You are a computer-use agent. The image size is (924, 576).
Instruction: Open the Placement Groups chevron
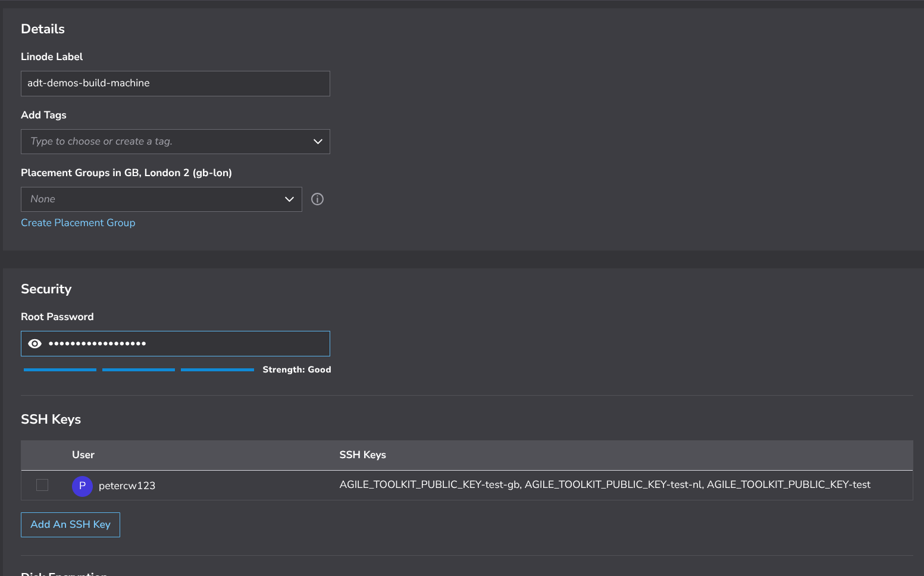289,199
